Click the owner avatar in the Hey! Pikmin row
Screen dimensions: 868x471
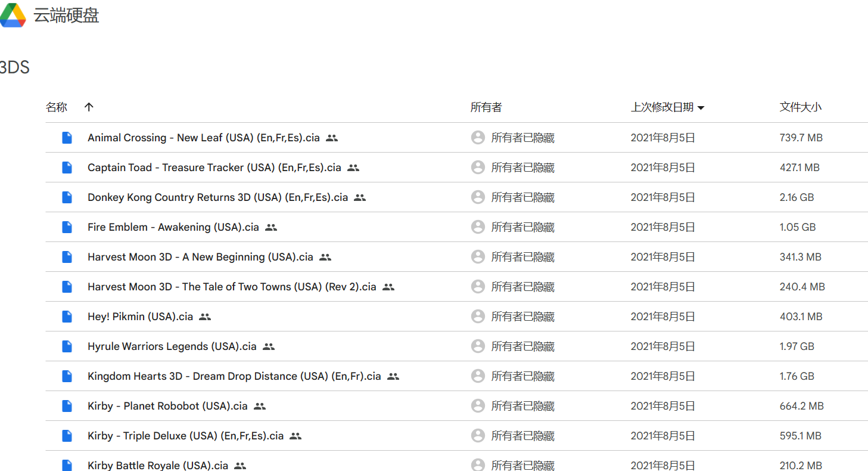[478, 317]
